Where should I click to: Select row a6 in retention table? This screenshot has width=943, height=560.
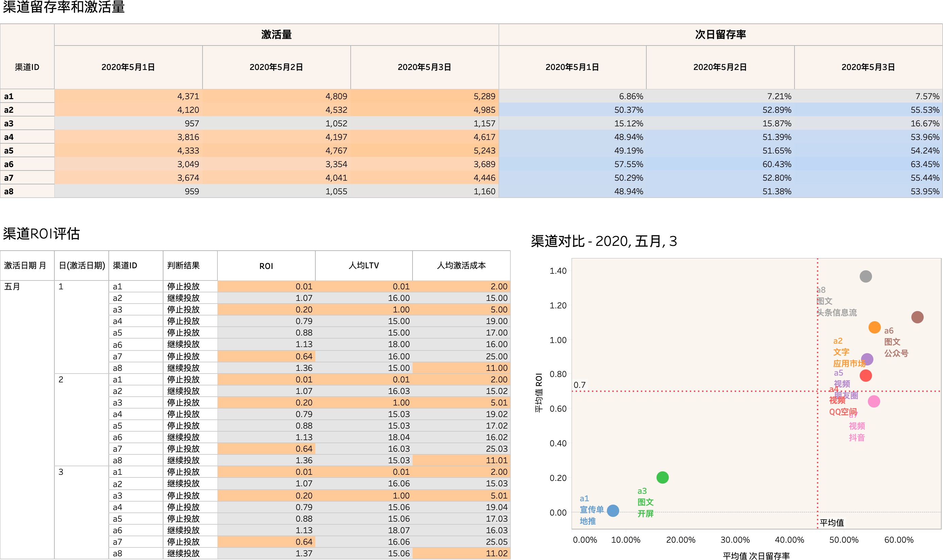pos(9,164)
